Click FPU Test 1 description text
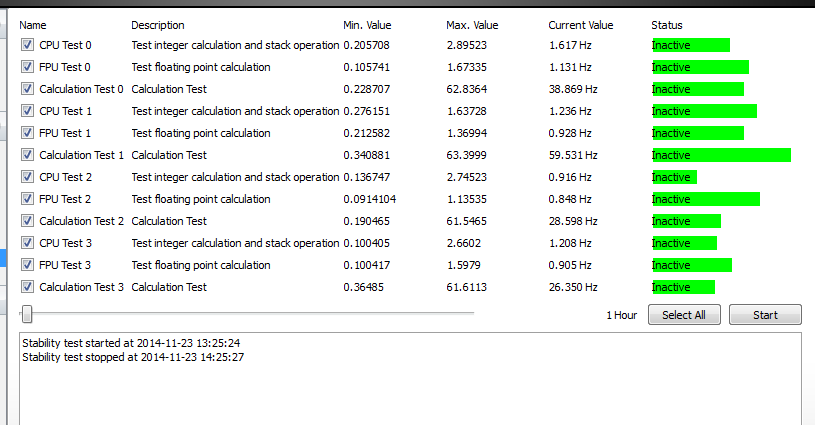815x425 pixels. click(201, 133)
